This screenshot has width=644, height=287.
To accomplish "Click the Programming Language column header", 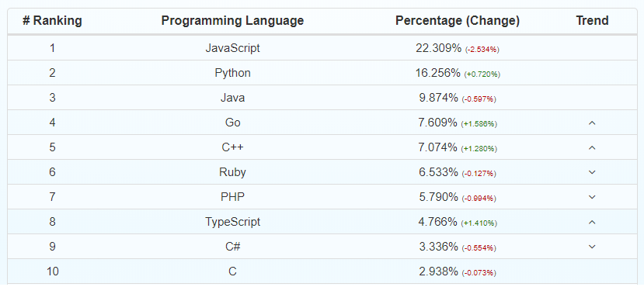I will [x=232, y=20].
